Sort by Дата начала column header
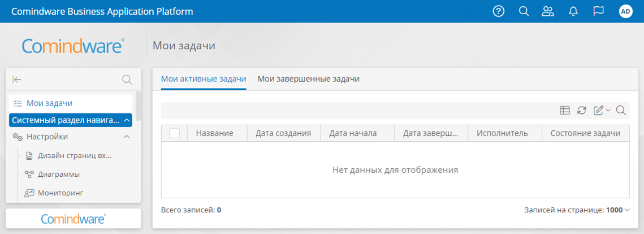This screenshot has width=644, height=234. click(x=358, y=133)
